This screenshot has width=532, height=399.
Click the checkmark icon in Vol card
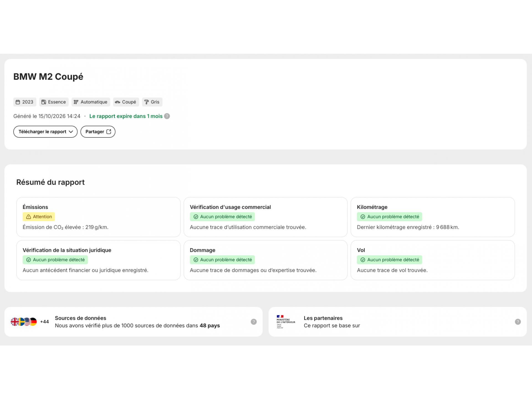click(363, 260)
